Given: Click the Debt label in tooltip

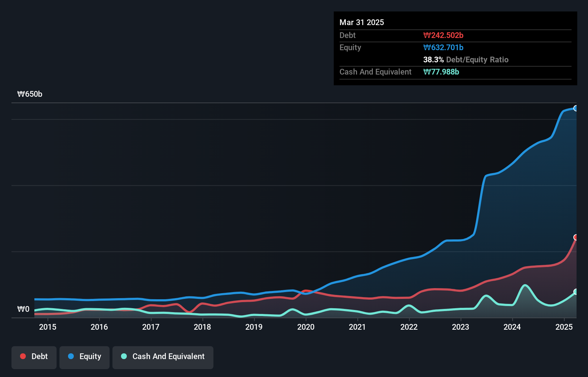Looking at the screenshot, I should click(347, 35).
